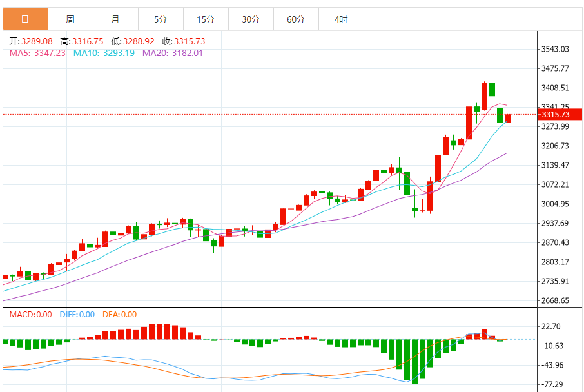Click the 2870.43 price axis label
The image size is (584, 392).
[x=556, y=242]
